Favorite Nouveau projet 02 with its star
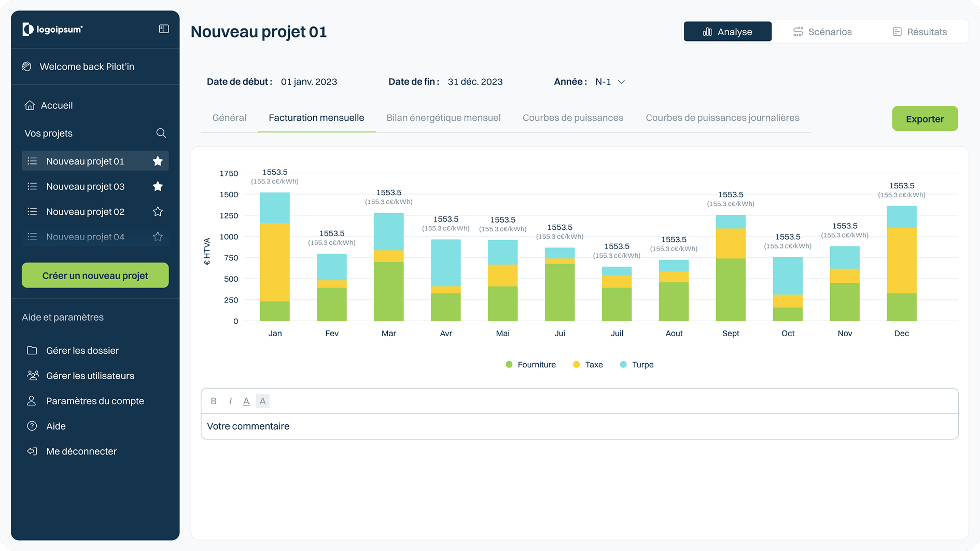This screenshot has height=551, width=980. pyautogui.click(x=158, y=212)
